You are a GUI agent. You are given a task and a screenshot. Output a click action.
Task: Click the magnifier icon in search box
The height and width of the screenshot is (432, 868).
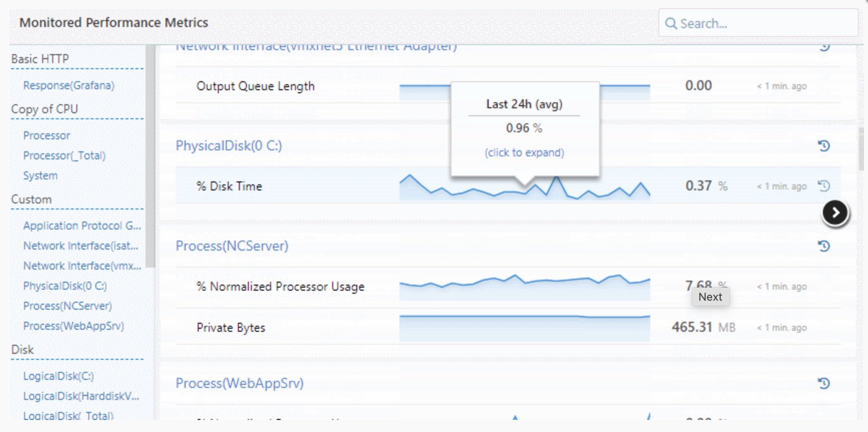click(x=671, y=24)
